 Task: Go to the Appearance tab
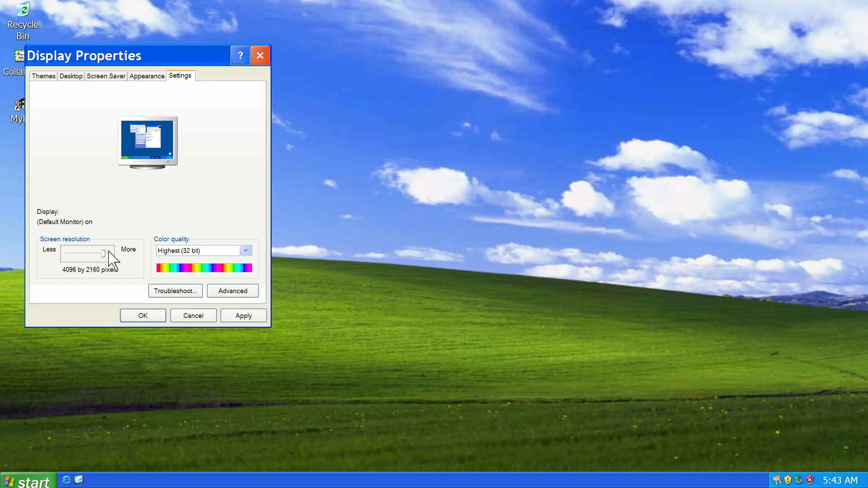pos(147,76)
